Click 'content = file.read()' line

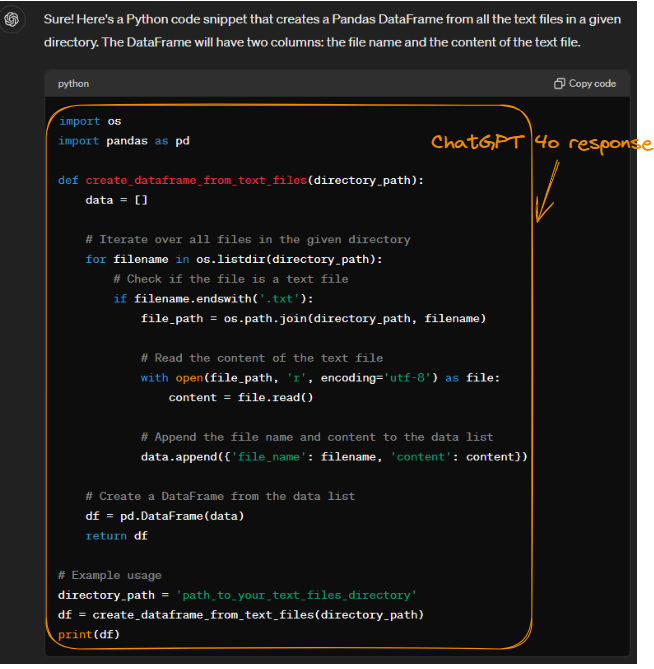click(x=241, y=397)
